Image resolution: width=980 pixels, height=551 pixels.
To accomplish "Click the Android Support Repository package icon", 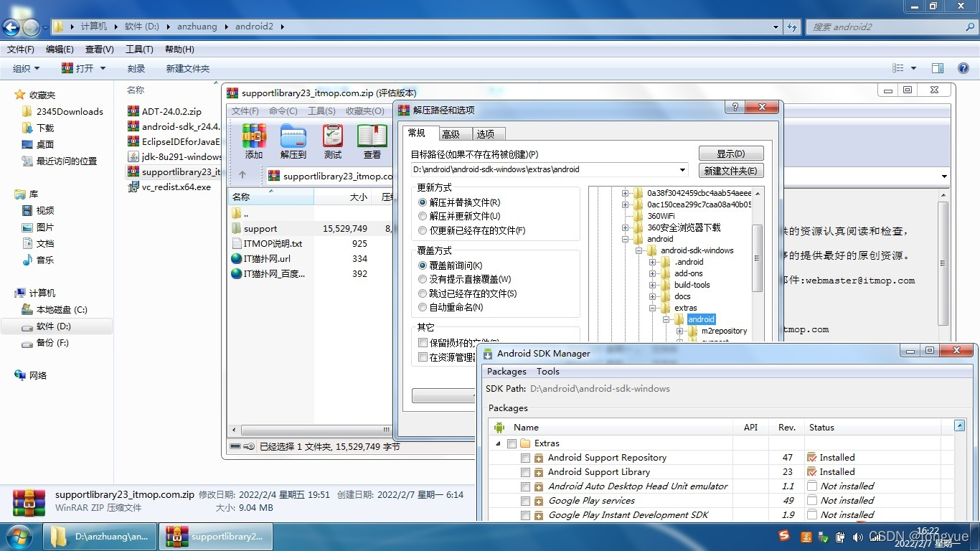I will click(x=539, y=458).
